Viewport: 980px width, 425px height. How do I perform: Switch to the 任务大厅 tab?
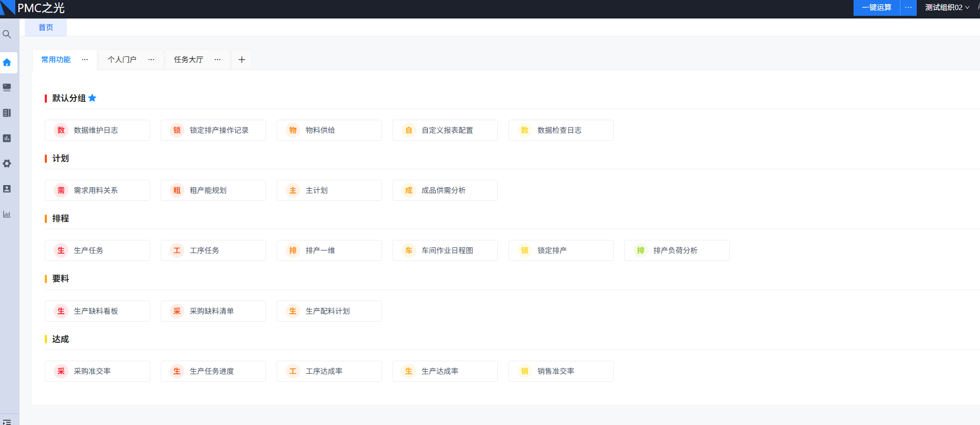189,60
